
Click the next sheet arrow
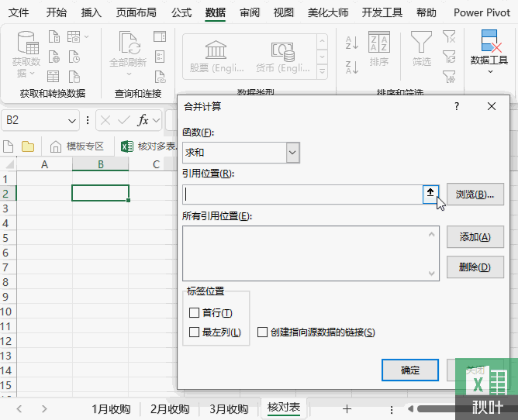point(44,409)
